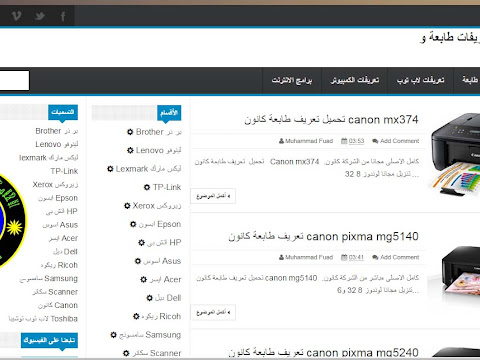
Task: Click read-more button under canon mx374 post
Action: (x=213, y=196)
